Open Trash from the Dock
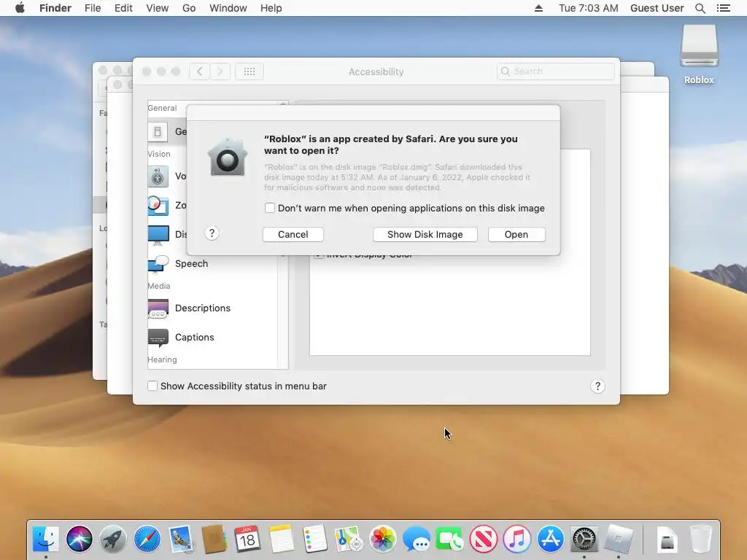 pos(701,540)
